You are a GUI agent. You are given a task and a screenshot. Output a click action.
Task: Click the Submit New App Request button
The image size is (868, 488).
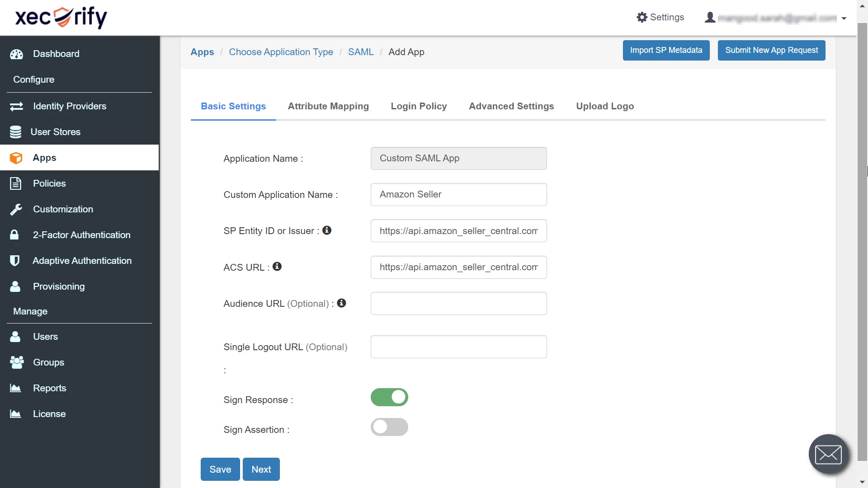pos(771,50)
